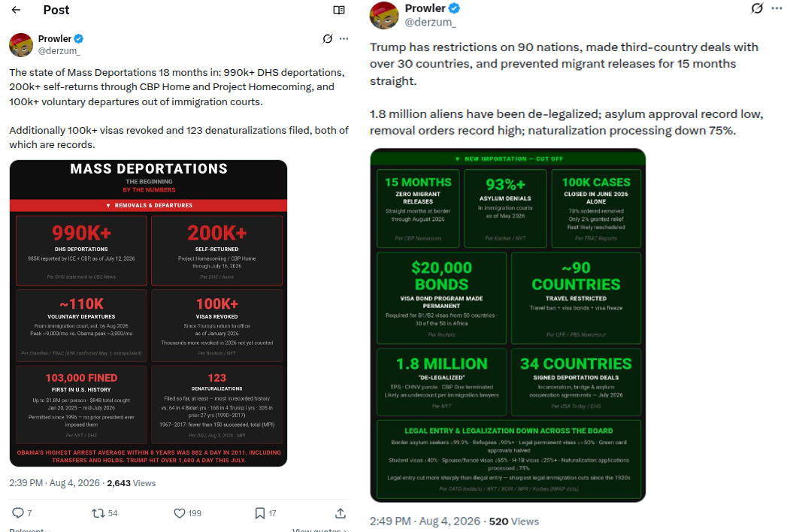Screen dimensions: 787x532
Task: Click verified badge next to right Prowler name
Action: (x=454, y=8)
